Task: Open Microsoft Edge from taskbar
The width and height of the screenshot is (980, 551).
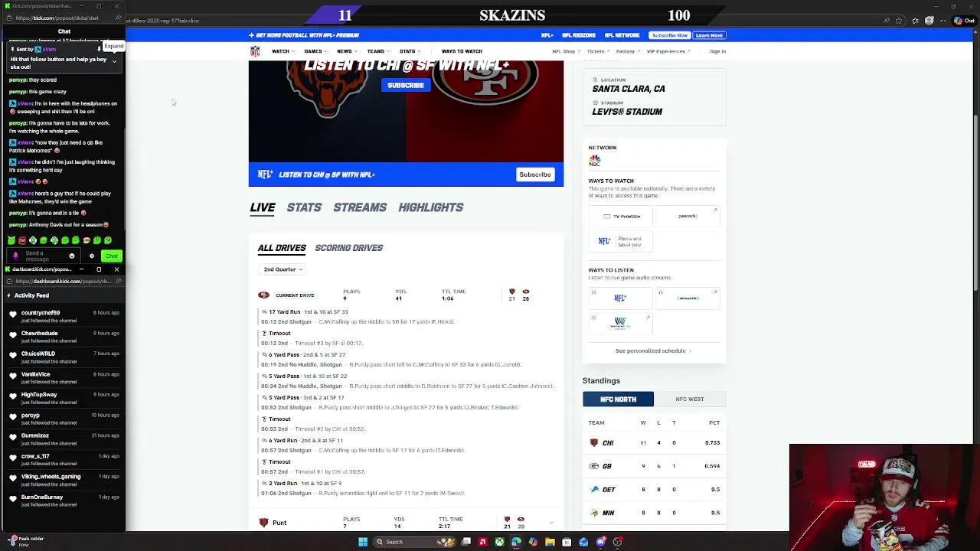Action: (x=516, y=542)
